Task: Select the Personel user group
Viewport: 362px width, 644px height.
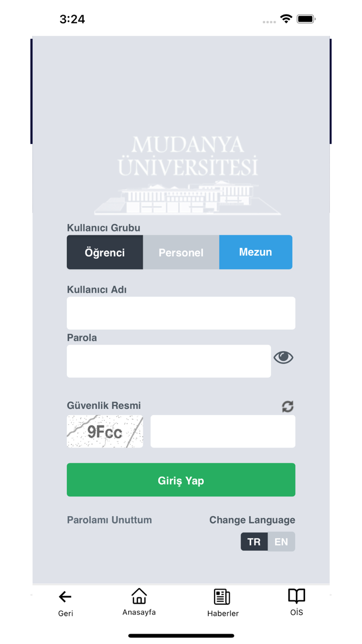Action: pyautogui.click(x=180, y=252)
